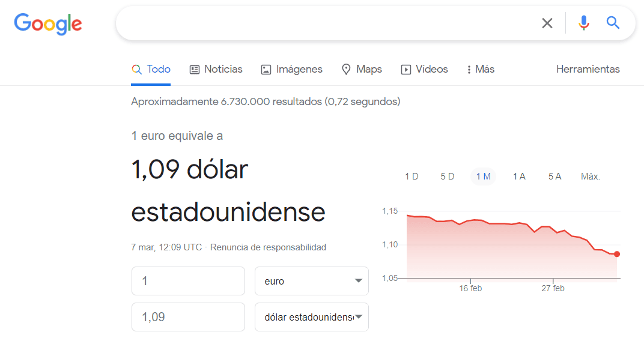Select the '7 mar, 12:09 UTC' timestamp
Screen dimensions: 644x341
[166, 247]
